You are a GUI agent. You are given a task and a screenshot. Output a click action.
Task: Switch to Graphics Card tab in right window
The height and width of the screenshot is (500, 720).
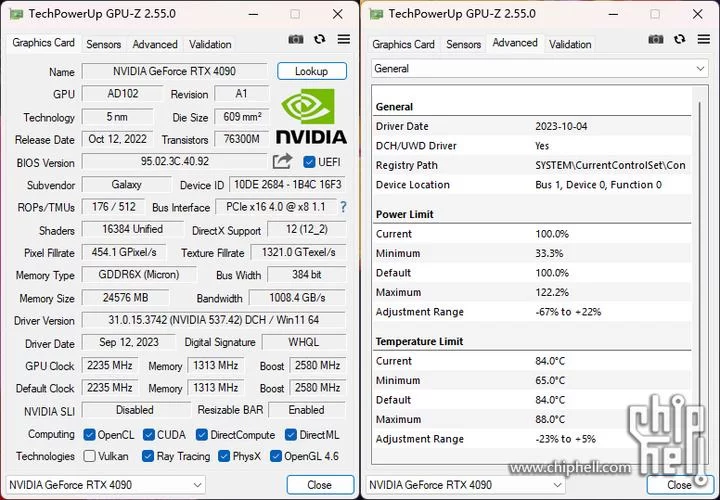coord(403,45)
